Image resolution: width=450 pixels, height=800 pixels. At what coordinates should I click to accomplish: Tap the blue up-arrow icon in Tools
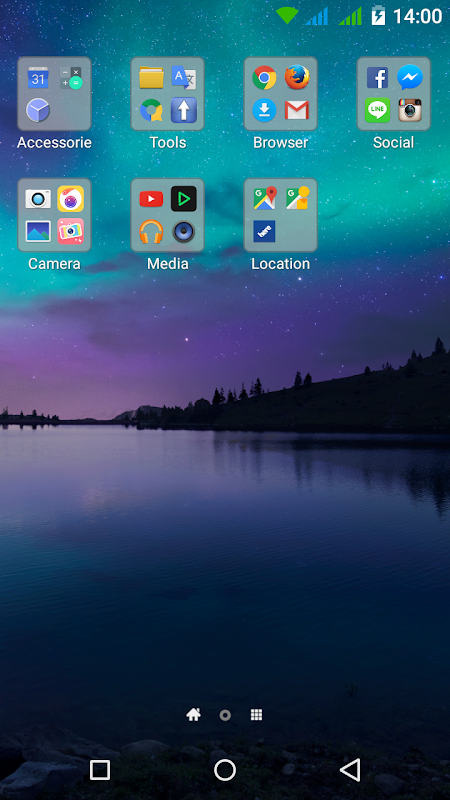[184, 110]
